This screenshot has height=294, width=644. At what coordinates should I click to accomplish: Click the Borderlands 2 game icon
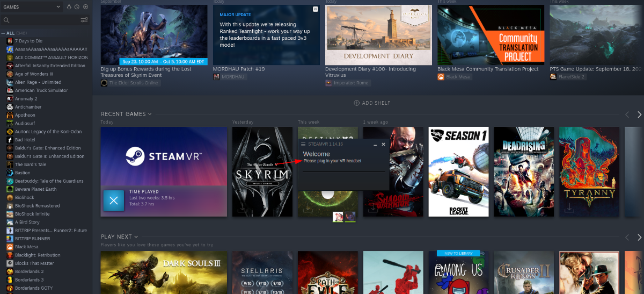(x=10, y=271)
